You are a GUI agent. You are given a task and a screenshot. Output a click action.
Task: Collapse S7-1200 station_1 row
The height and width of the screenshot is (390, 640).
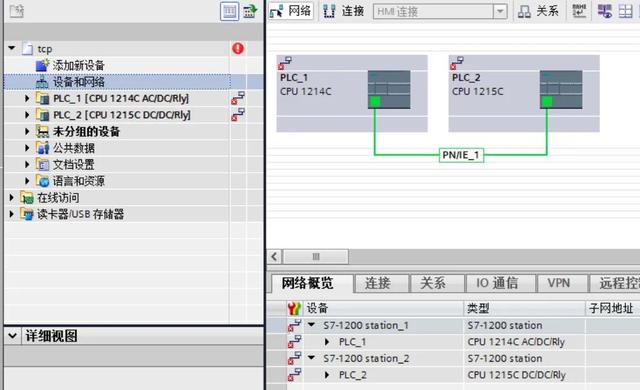(x=312, y=325)
